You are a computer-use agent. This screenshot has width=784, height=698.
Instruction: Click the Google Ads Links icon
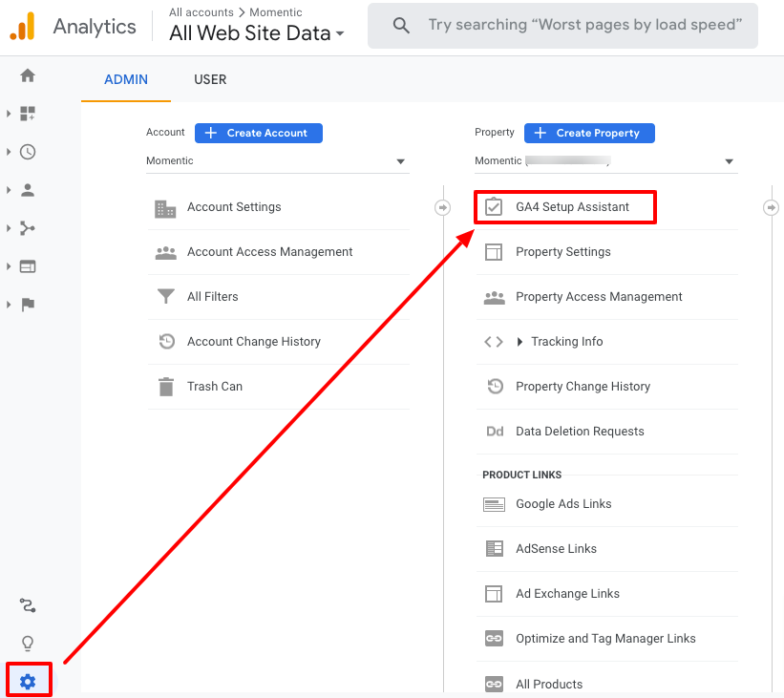pyautogui.click(x=494, y=504)
